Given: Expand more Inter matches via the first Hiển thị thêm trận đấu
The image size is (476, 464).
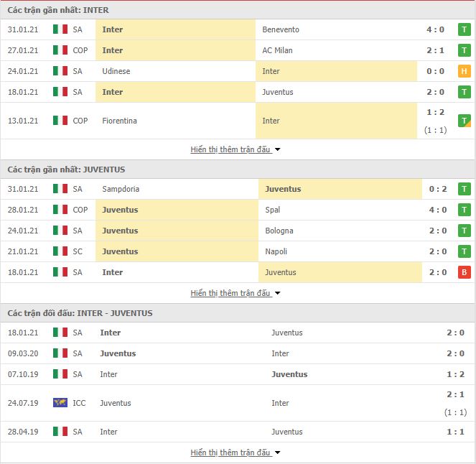Looking at the screenshot, I should pos(230,149).
